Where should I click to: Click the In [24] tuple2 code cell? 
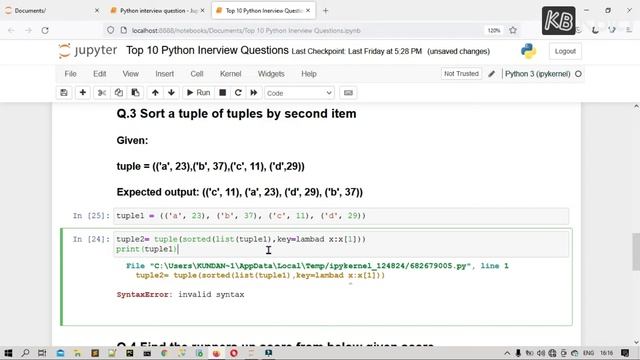[x=341, y=244]
